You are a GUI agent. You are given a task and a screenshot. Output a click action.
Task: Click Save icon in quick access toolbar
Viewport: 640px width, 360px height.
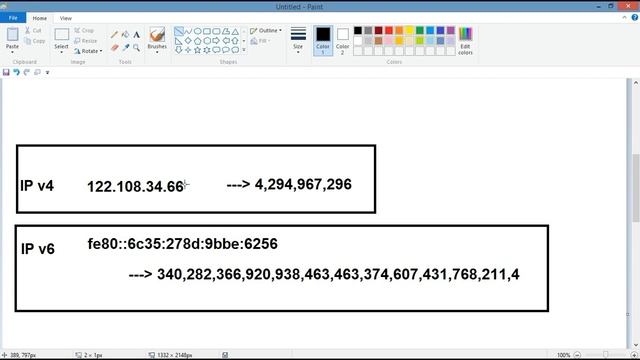point(6,72)
